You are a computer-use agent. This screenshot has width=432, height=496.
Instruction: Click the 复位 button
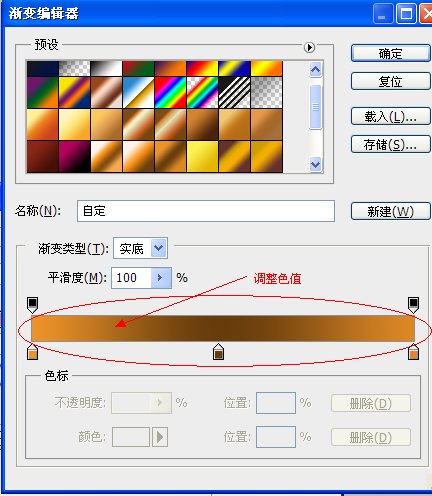click(x=391, y=81)
